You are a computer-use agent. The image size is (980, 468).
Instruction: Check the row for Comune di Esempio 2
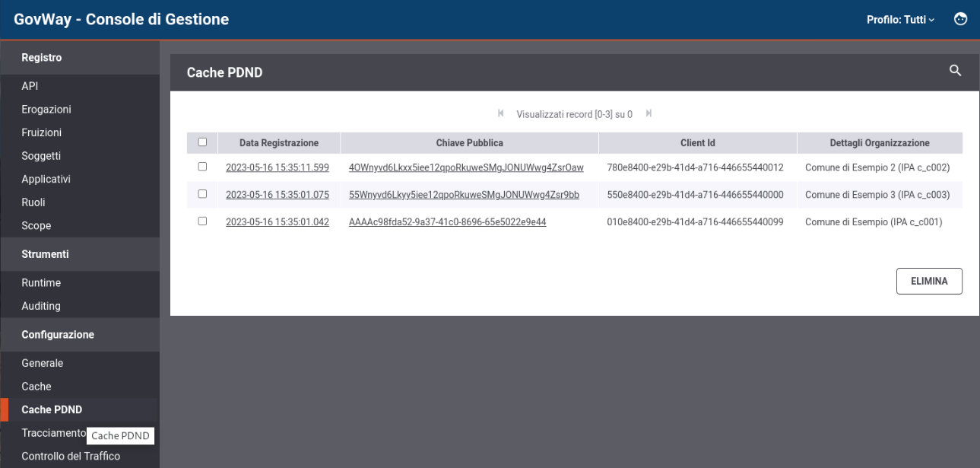click(202, 167)
